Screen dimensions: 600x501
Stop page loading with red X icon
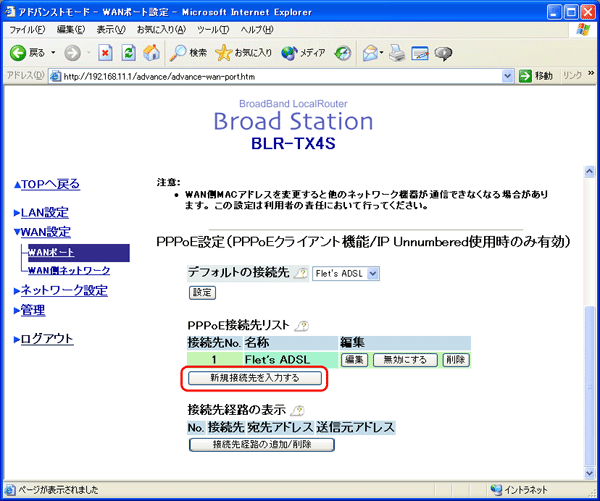[x=105, y=53]
